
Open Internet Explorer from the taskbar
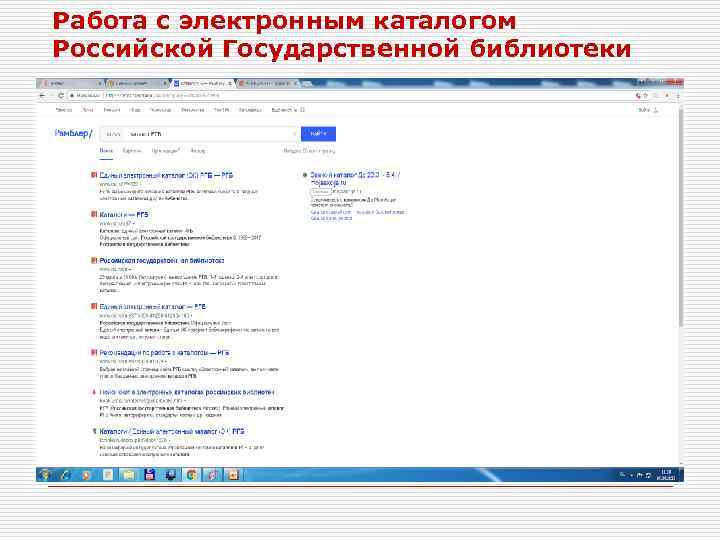[65, 474]
